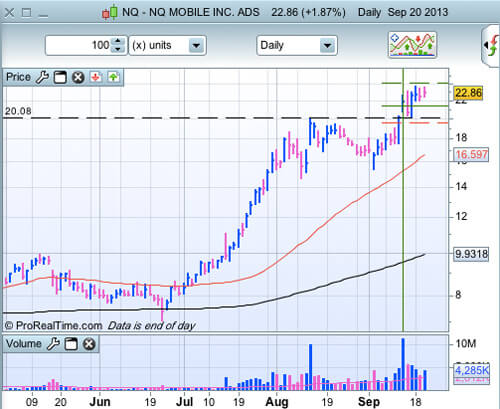
Task: Click the window close X at top left
Action: click(x=10, y=13)
